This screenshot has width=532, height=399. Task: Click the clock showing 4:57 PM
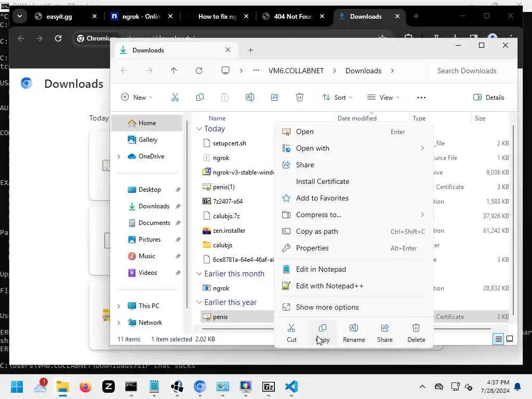click(498, 382)
